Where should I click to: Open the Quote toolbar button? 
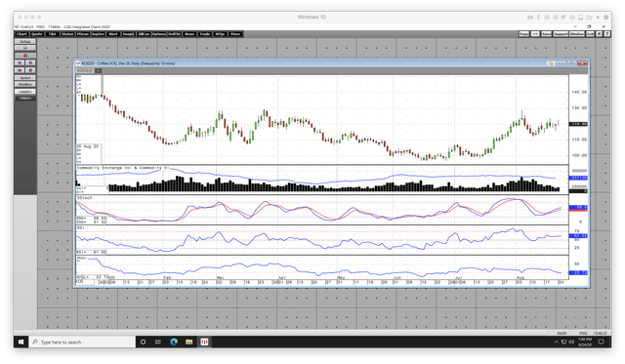[x=37, y=34]
